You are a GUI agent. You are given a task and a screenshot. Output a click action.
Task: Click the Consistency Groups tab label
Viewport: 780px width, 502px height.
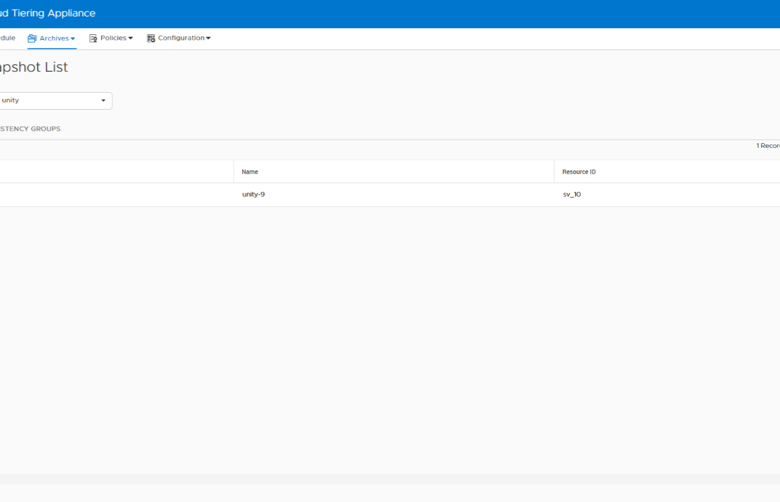[x=30, y=129]
